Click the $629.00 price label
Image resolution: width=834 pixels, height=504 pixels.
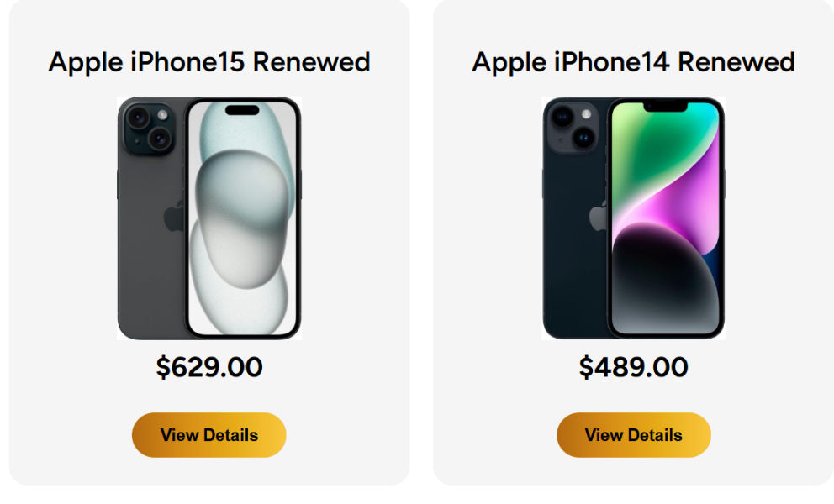coord(209,367)
